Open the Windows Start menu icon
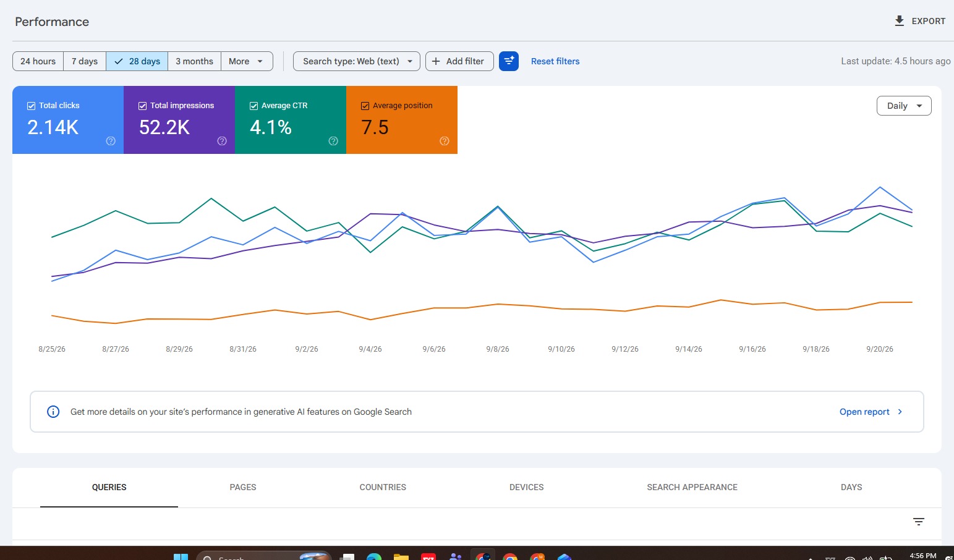 pos(181,556)
